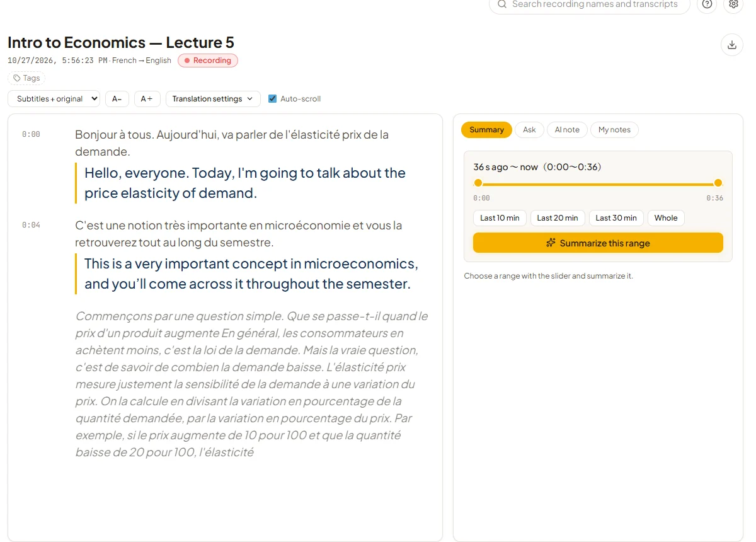Click the Summarize this range button
The image size is (756, 542).
(x=598, y=243)
